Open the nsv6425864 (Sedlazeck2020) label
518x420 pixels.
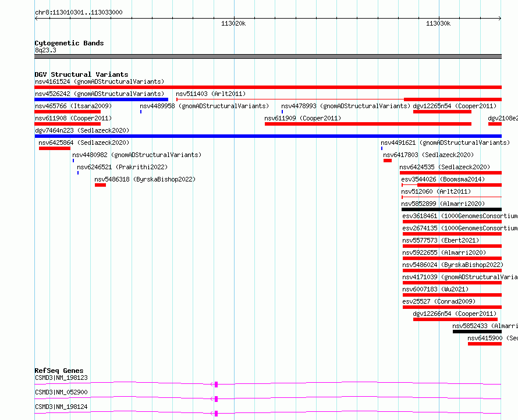pos(84,143)
